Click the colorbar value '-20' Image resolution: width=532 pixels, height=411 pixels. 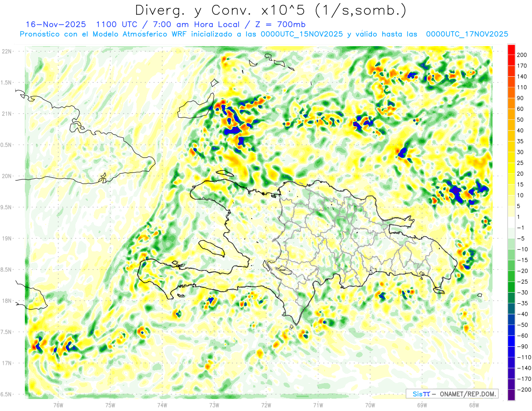[523, 270]
